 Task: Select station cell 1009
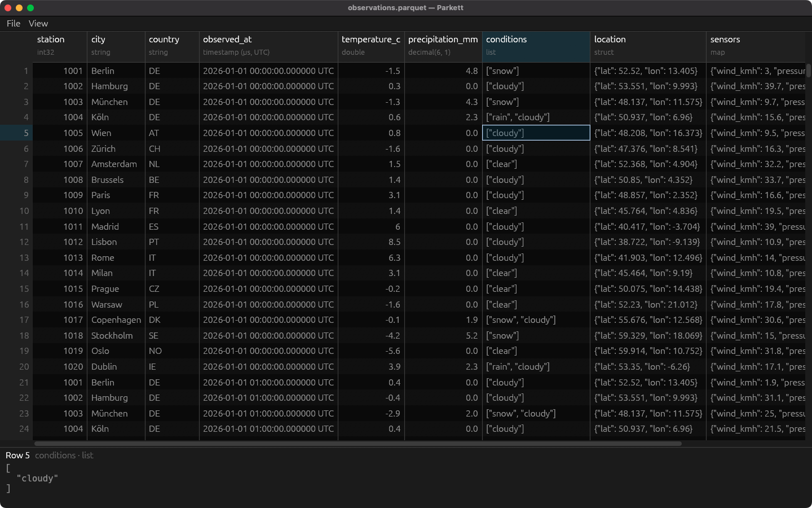click(60, 195)
